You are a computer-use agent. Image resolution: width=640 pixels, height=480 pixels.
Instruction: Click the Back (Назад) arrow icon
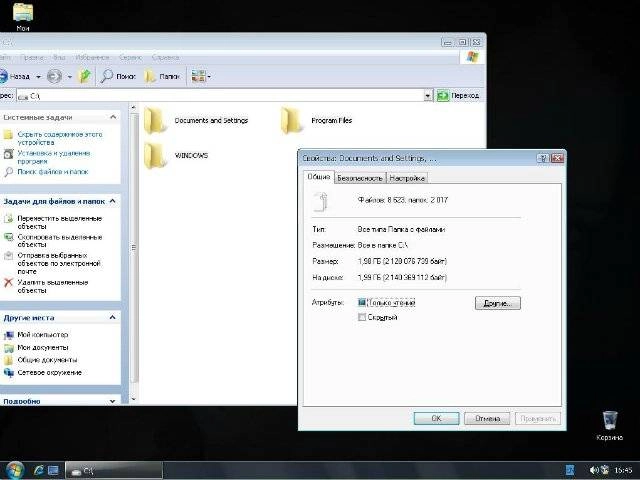click(x=3, y=76)
